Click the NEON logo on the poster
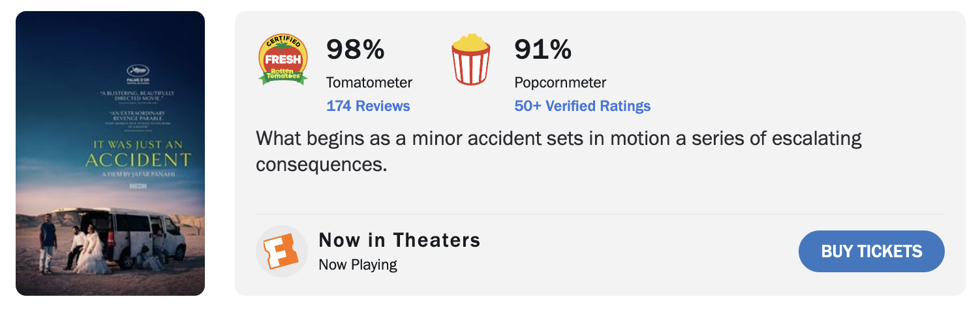Screen dimensions: 980x316 [136, 185]
